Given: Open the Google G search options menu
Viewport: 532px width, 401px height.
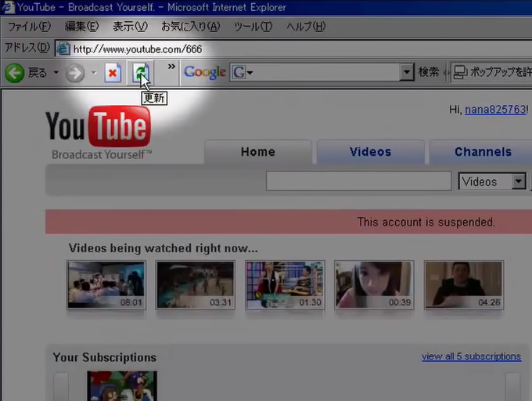Looking at the screenshot, I should click(x=242, y=72).
